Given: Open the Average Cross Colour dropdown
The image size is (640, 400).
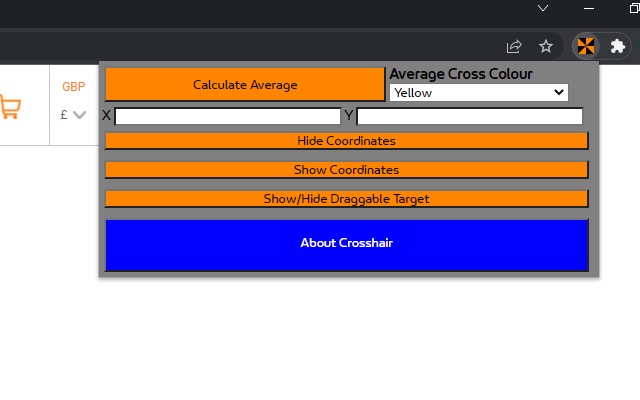Looking at the screenshot, I should (x=478, y=93).
